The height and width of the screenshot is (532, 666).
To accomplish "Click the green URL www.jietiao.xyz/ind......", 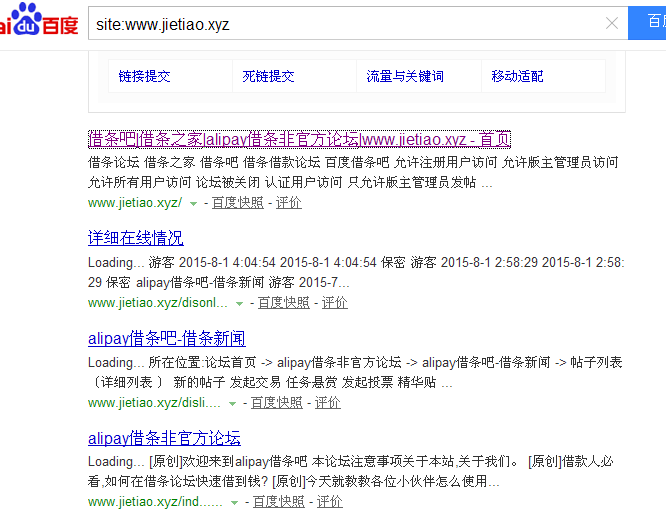I will 155,502.
